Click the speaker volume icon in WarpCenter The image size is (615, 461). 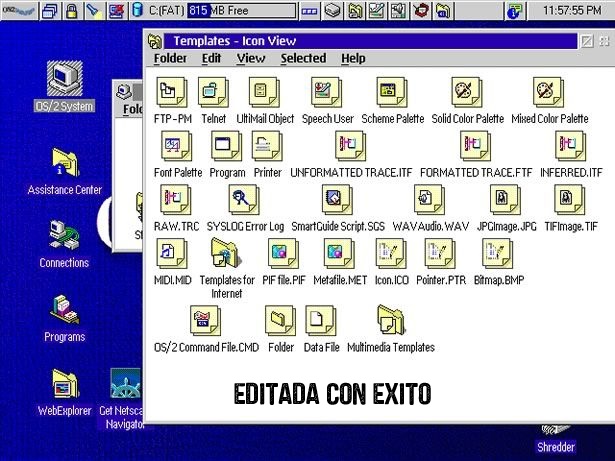[x=398, y=11]
